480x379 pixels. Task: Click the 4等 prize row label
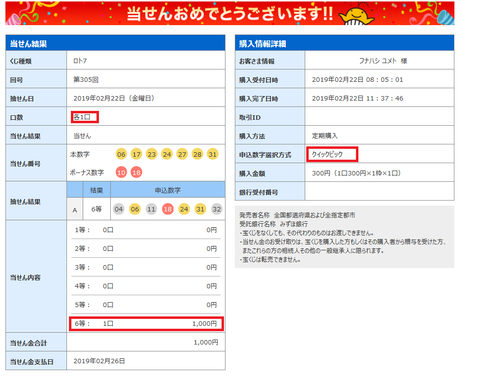tap(82, 286)
